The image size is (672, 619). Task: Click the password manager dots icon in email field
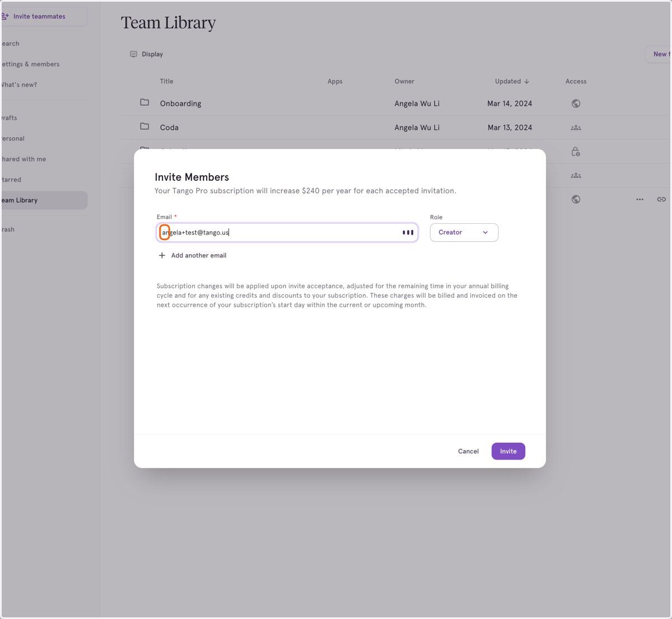click(408, 232)
